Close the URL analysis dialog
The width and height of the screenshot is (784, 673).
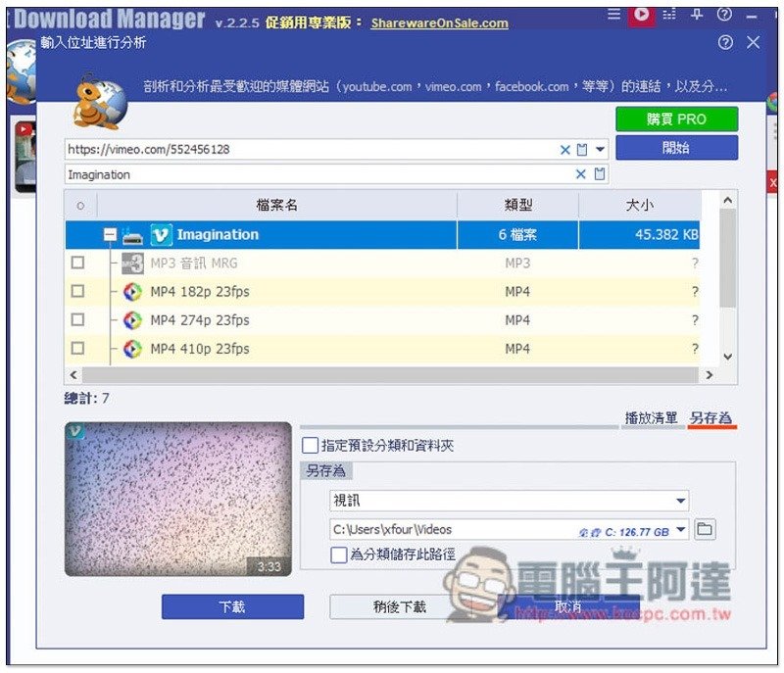(753, 42)
